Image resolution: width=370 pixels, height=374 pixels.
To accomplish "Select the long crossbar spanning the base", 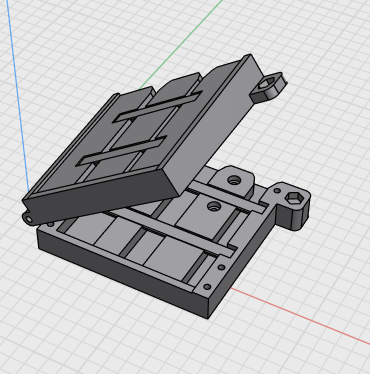I will 173,231.
